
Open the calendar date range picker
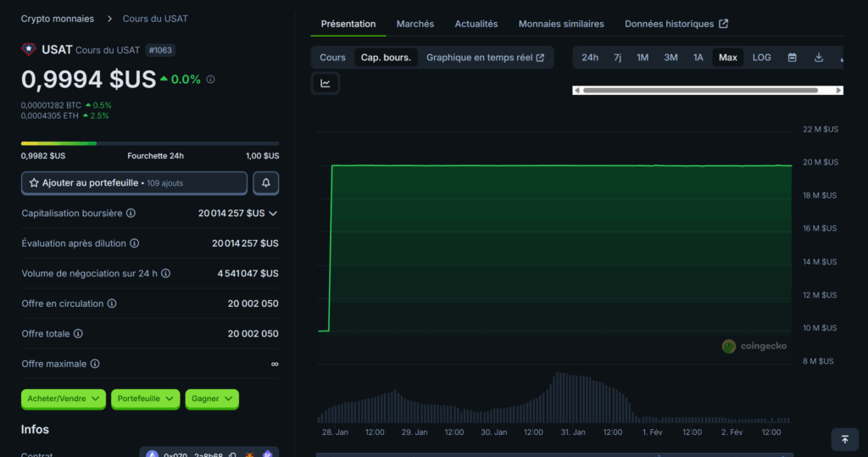[792, 58]
